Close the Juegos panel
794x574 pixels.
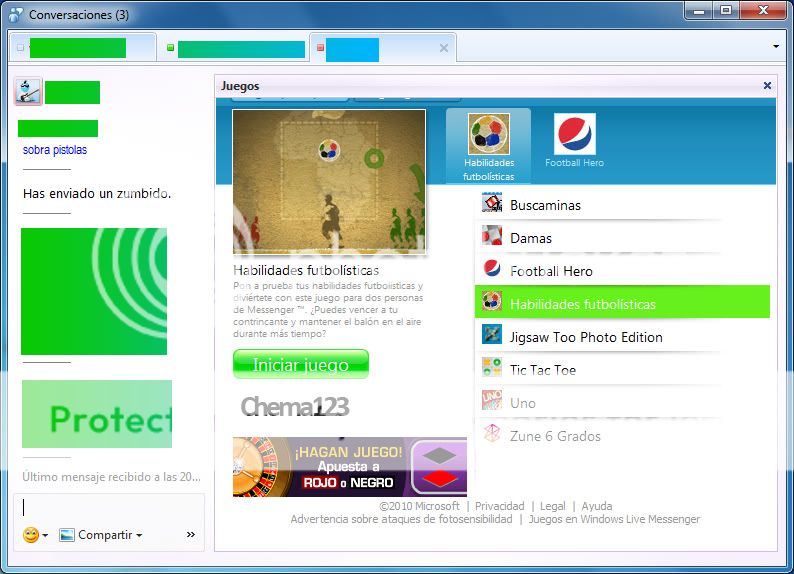pyautogui.click(x=767, y=86)
